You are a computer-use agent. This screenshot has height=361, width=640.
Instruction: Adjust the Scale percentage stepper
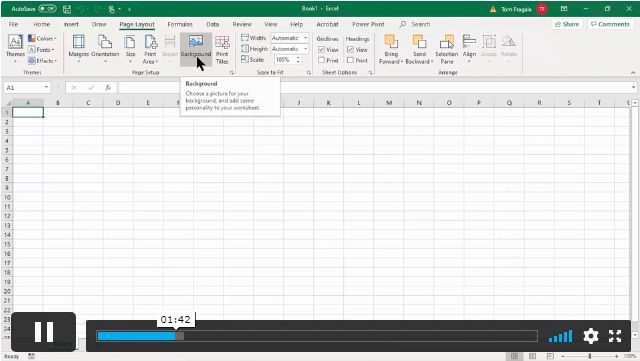click(298, 60)
